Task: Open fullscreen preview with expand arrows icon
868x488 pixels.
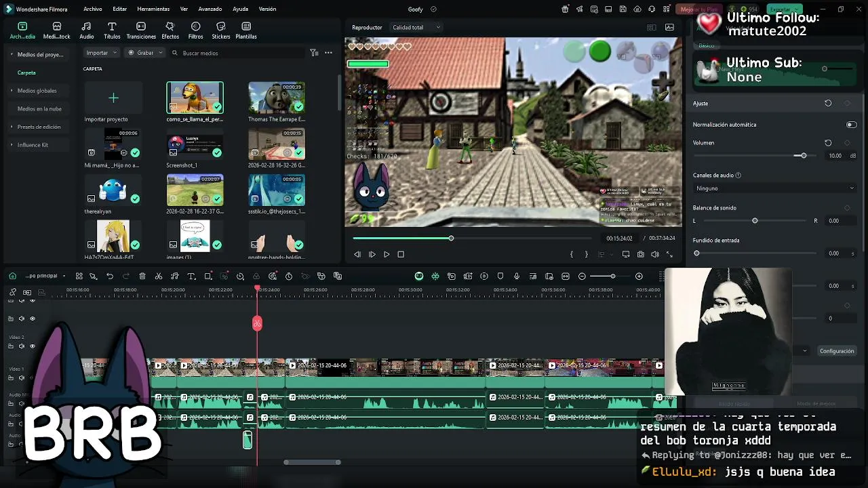Action: click(669, 254)
